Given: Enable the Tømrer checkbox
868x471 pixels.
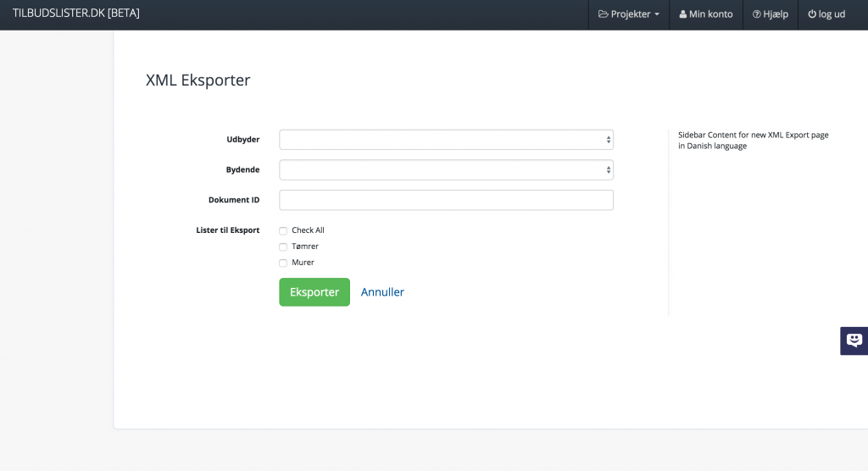Looking at the screenshot, I should tap(283, 247).
